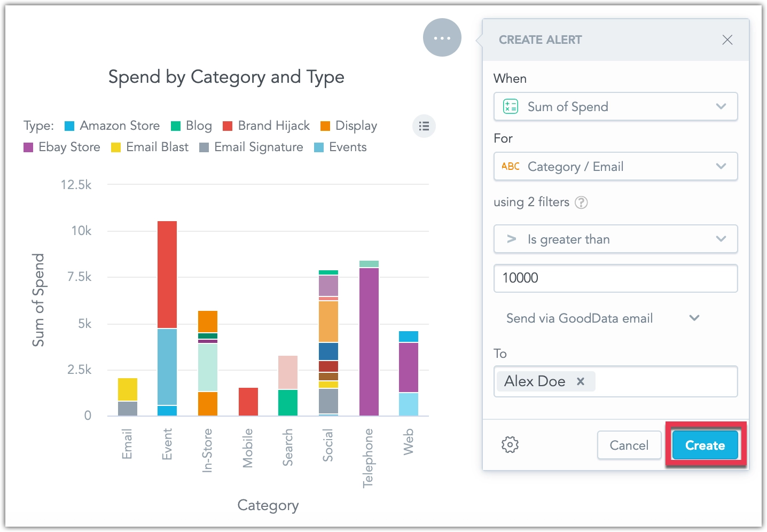Remove Alex Doe recipient
Screen dimensions: 767x532
pyautogui.click(x=581, y=381)
